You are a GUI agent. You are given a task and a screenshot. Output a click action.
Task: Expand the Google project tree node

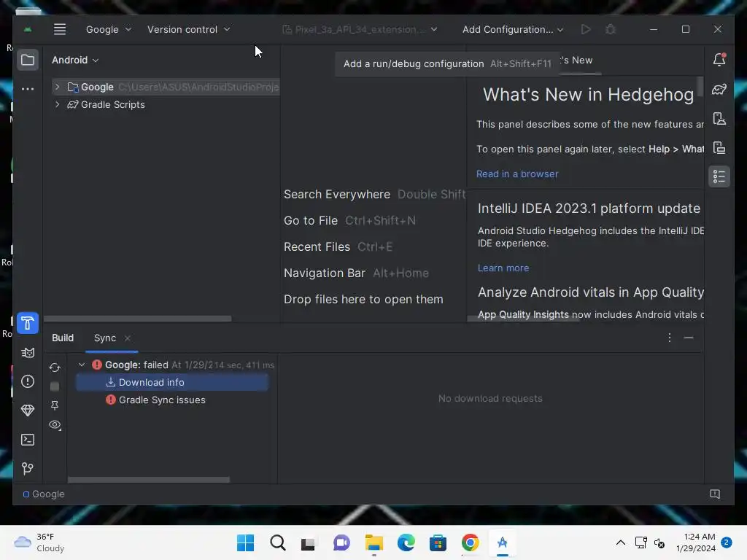pyautogui.click(x=57, y=87)
